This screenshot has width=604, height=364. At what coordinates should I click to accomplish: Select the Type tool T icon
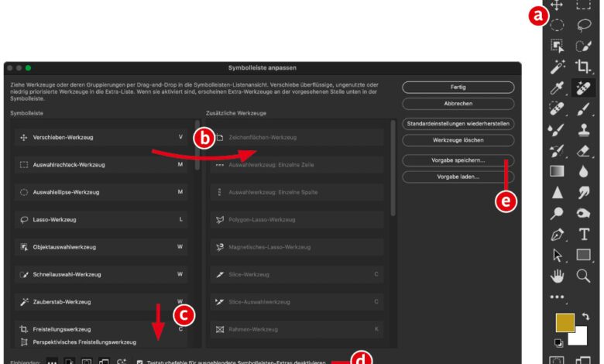coord(585,234)
